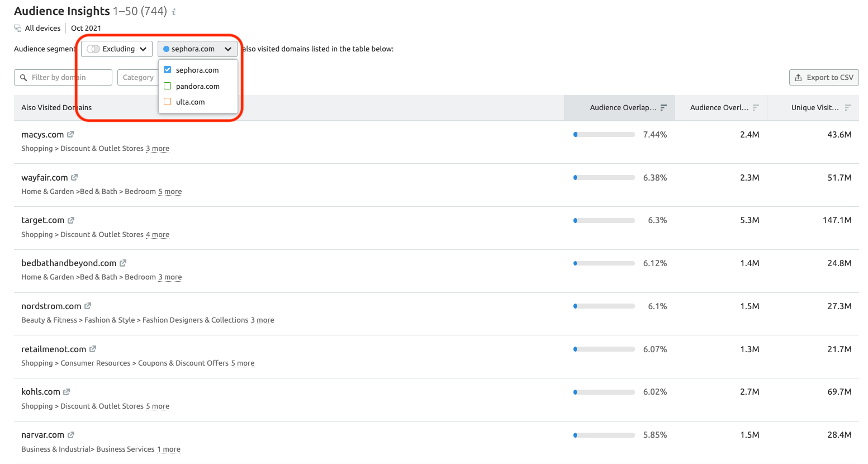Toggle the Excluding switch
This screenshot has width=868, height=464.
point(93,49)
